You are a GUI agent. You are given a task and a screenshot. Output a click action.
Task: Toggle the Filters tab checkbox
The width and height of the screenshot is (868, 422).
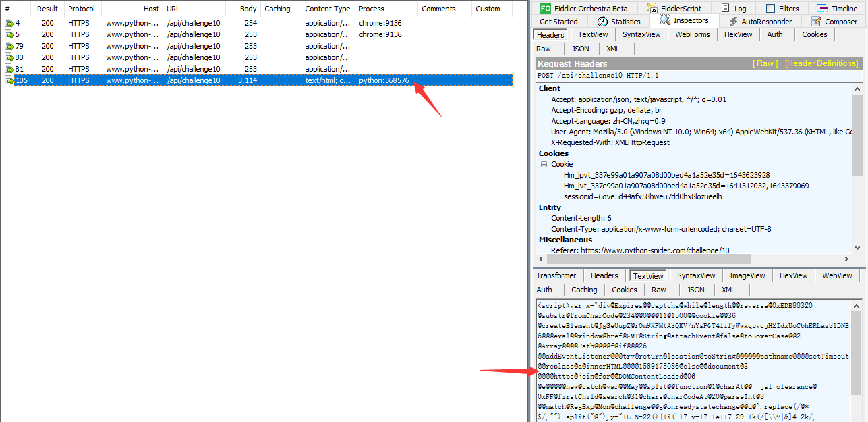point(770,9)
